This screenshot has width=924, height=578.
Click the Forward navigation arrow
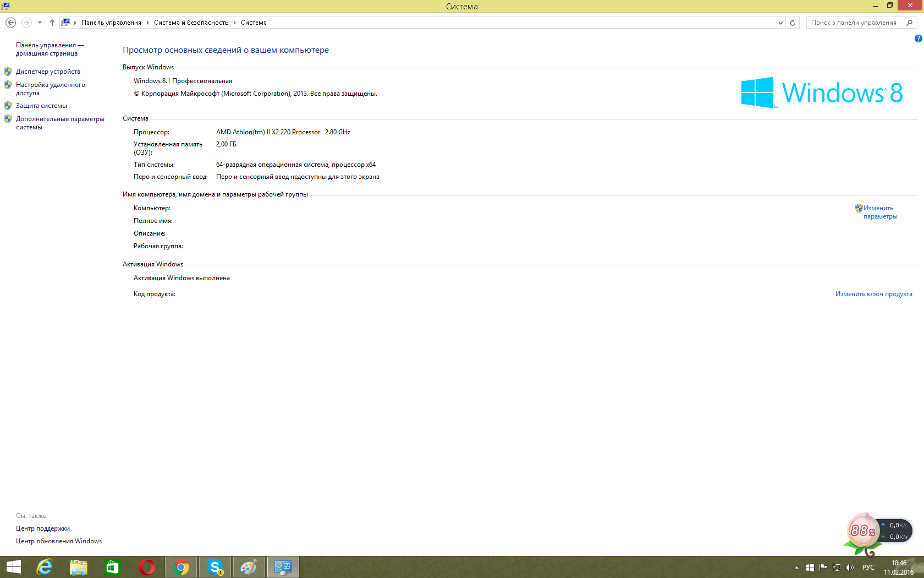pos(26,23)
